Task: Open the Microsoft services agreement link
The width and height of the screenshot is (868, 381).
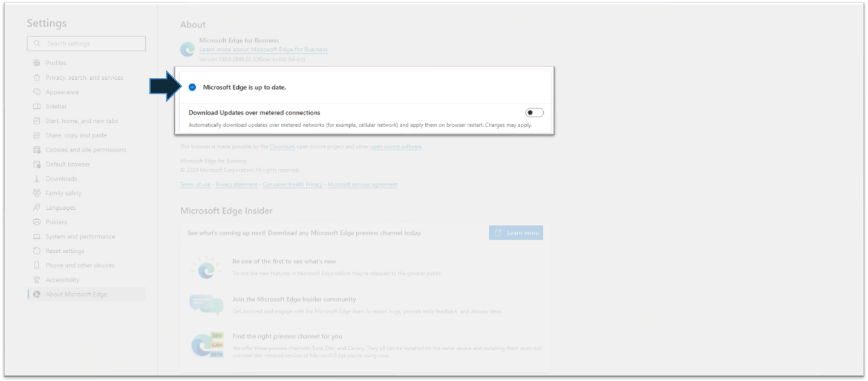Action: pos(362,184)
